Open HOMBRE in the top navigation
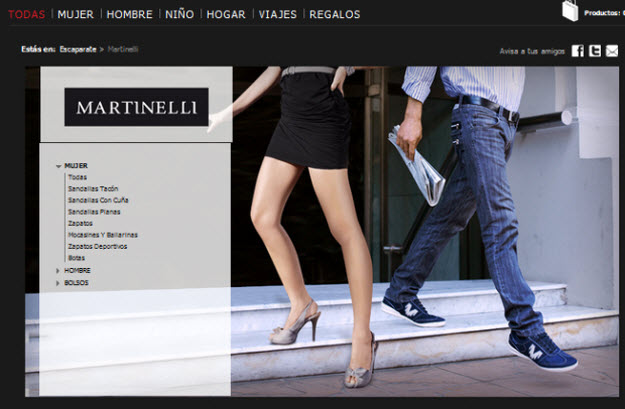Image resolution: width=625 pixels, height=409 pixels. pyautogui.click(x=130, y=14)
